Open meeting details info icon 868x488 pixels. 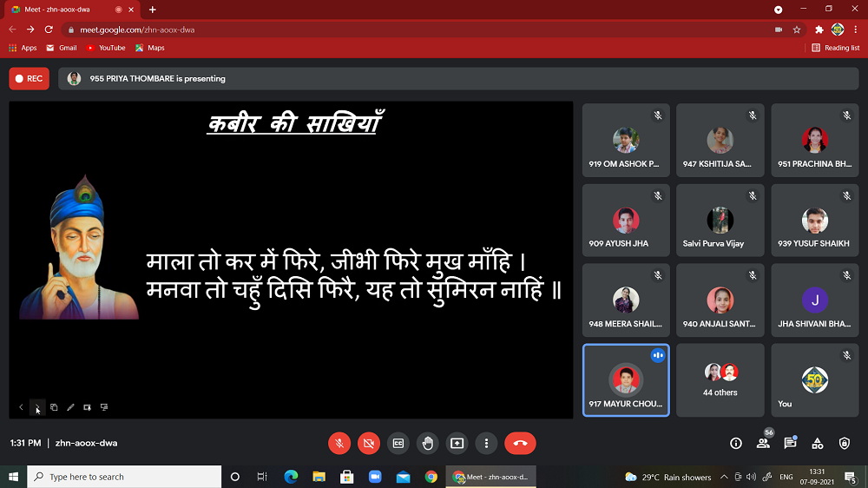(736, 443)
